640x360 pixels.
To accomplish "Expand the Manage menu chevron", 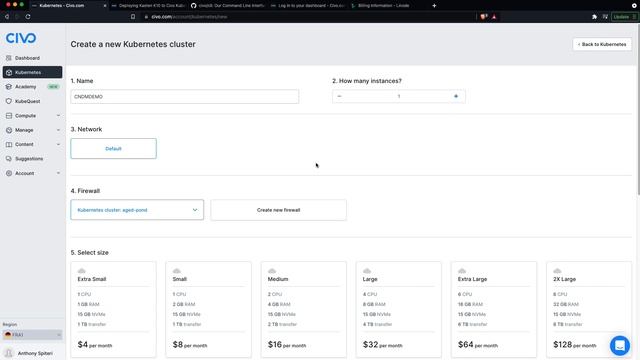I will click(x=58, y=130).
